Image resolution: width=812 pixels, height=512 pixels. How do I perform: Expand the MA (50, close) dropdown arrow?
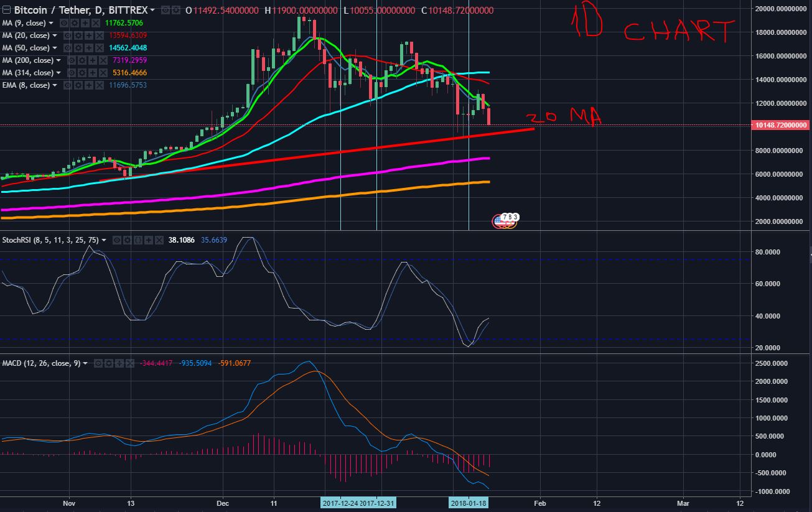[x=55, y=48]
